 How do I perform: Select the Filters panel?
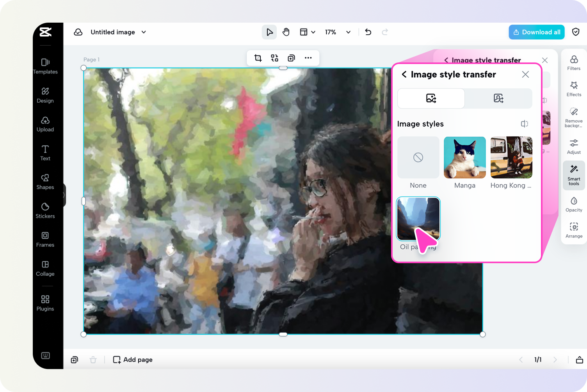click(574, 62)
